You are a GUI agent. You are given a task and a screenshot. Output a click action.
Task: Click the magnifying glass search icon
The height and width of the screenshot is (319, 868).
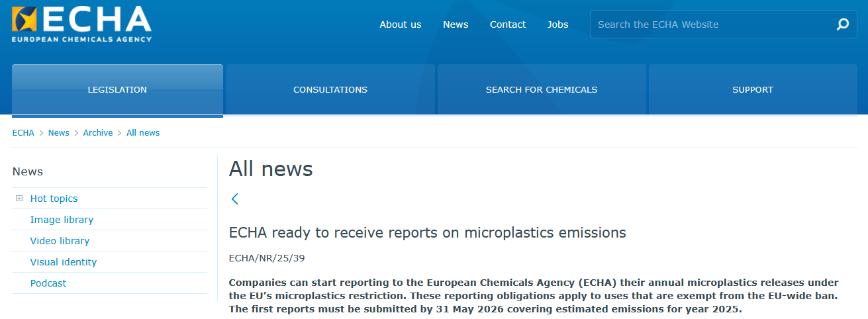842,24
